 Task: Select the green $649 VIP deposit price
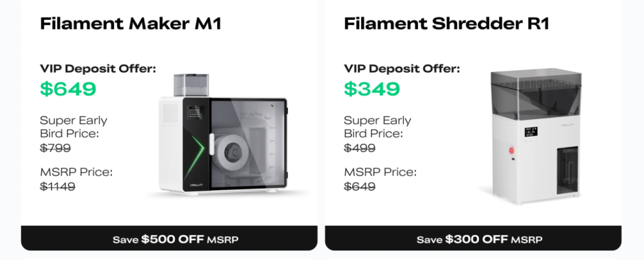coord(68,89)
